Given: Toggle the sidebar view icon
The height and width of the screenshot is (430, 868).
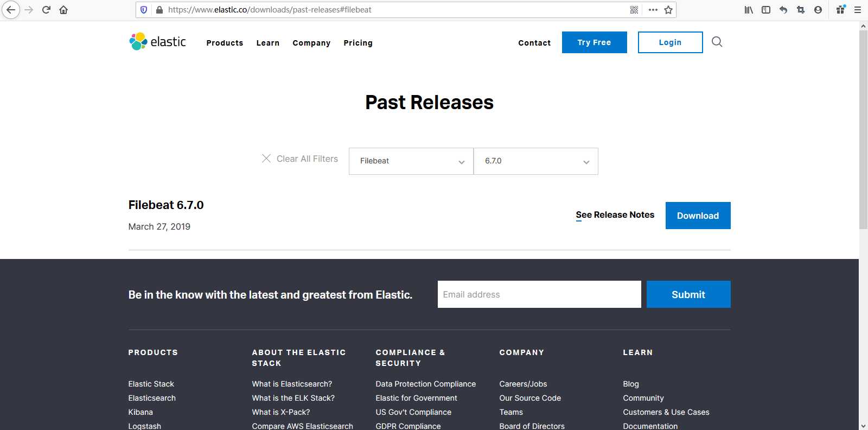Looking at the screenshot, I should (766, 10).
